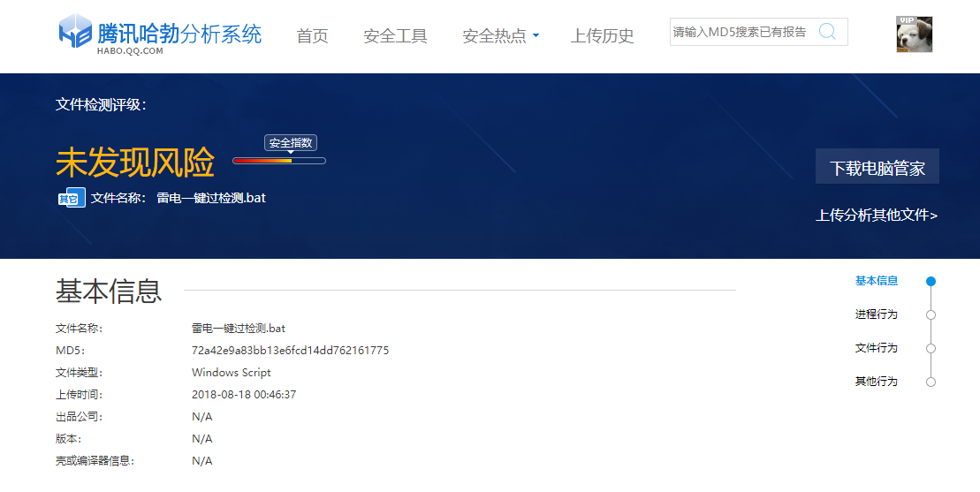Click the 基本信息 section heading
This screenshot has width=980, height=492.
pos(109,291)
